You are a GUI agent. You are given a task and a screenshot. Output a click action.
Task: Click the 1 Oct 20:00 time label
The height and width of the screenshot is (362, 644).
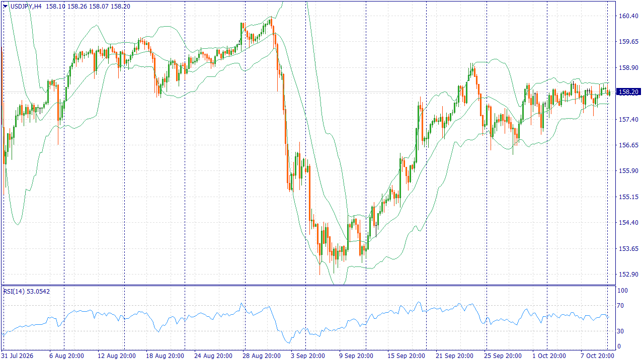coord(550,356)
